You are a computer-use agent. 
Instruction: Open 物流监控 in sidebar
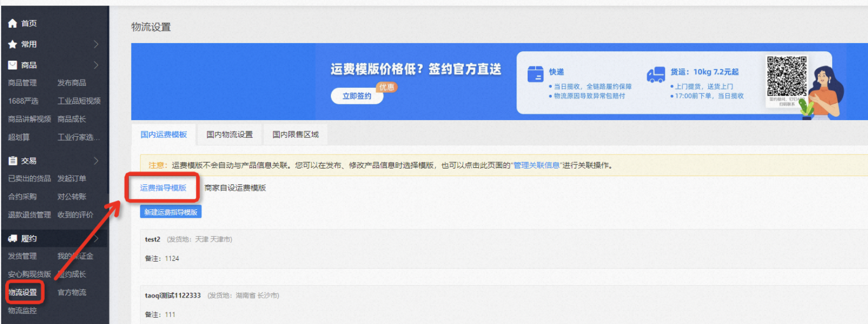(22, 310)
